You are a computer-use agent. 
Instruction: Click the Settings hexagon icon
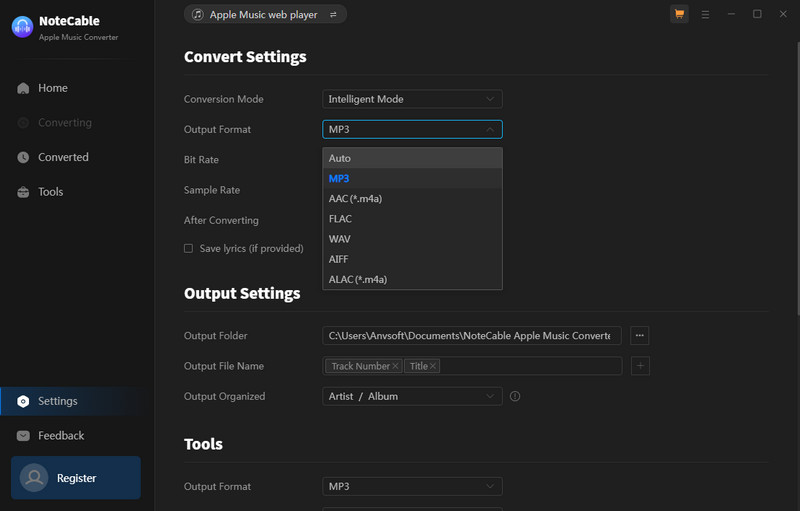coord(23,401)
